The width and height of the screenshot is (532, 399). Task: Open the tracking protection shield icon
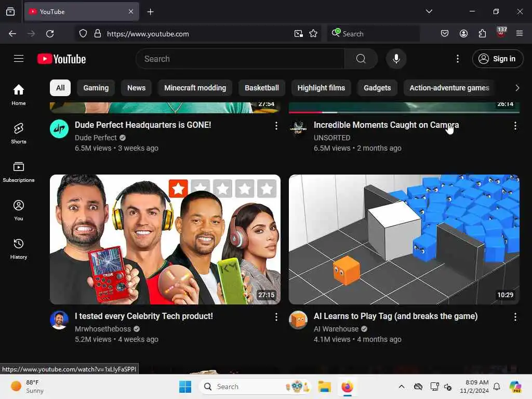pyautogui.click(x=83, y=34)
